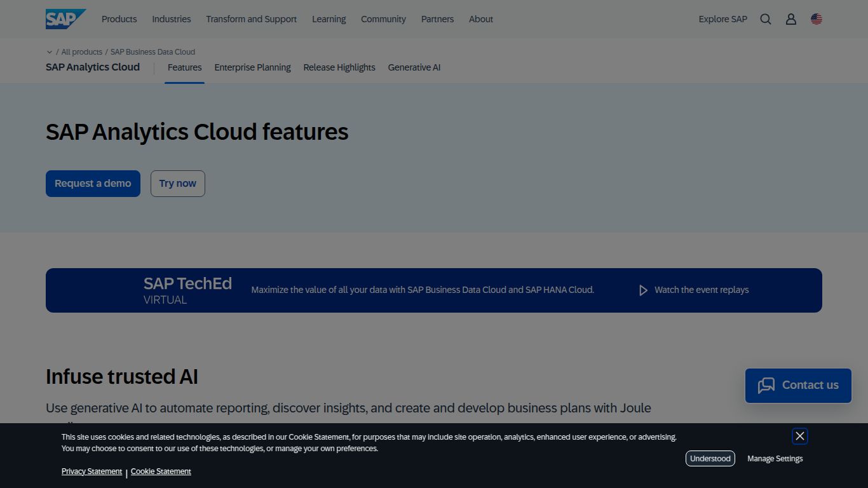The width and height of the screenshot is (868, 488).
Task: Click the play icon beside event replays
Action: point(643,290)
